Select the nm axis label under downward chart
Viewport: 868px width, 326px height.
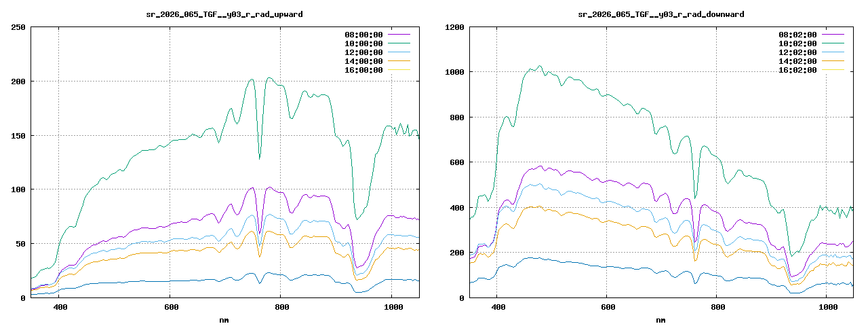(x=661, y=319)
